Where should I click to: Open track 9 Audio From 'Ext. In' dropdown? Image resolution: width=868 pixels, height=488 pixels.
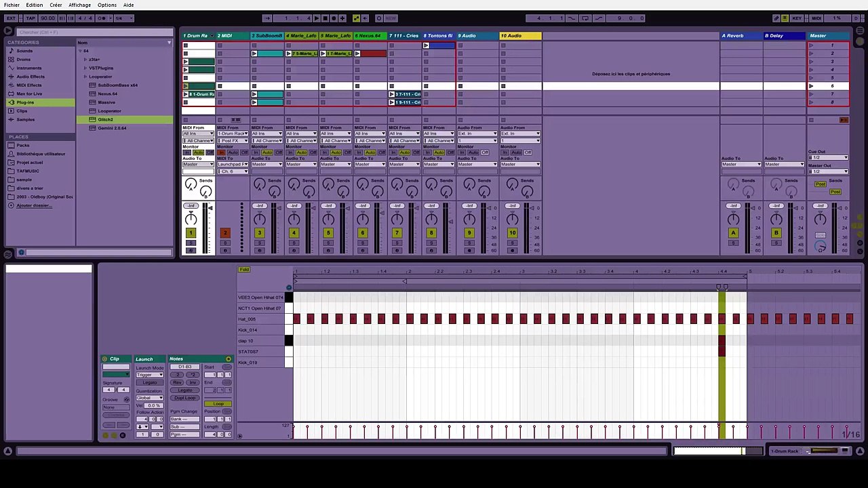(477, 134)
